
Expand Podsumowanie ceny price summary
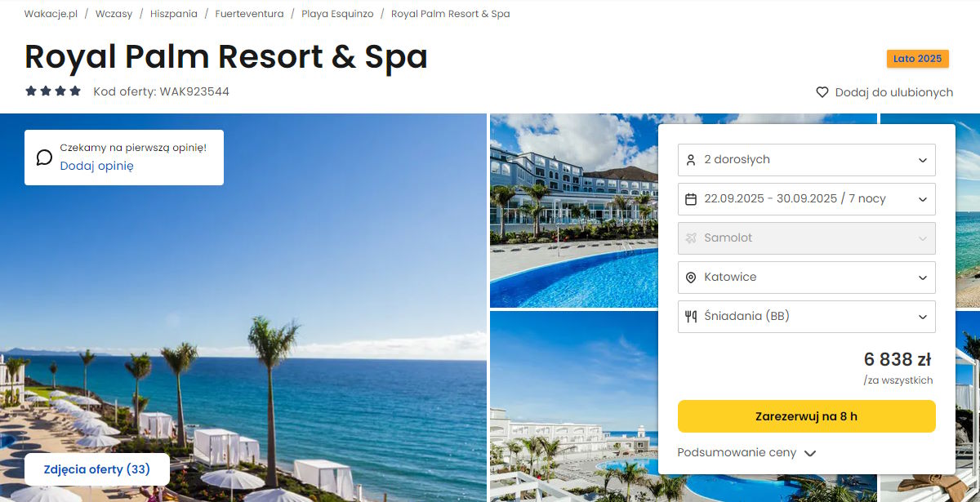746,453
